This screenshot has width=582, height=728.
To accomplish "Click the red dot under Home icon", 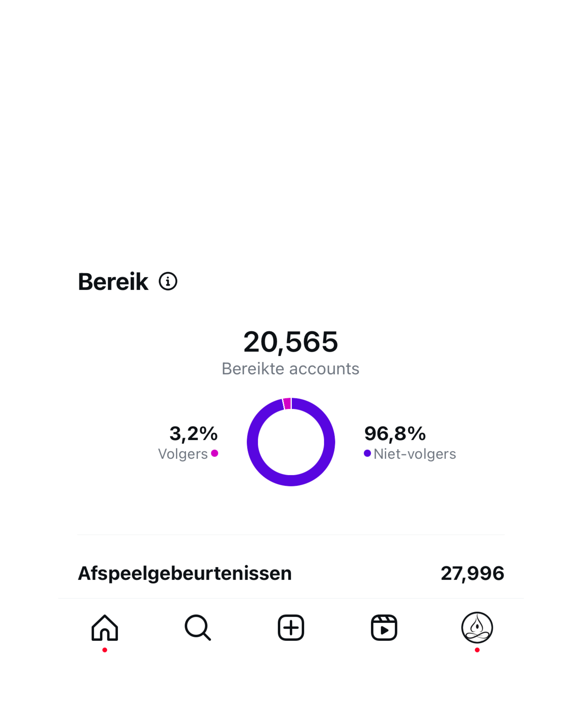I will pyautogui.click(x=105, y=650).
